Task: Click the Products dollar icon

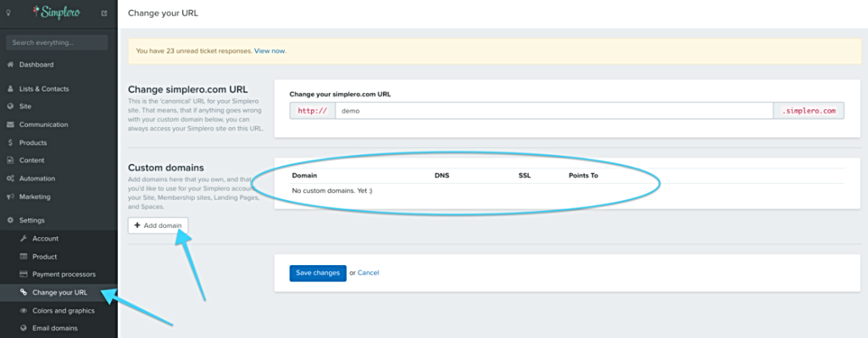Action: click(10, 142)
